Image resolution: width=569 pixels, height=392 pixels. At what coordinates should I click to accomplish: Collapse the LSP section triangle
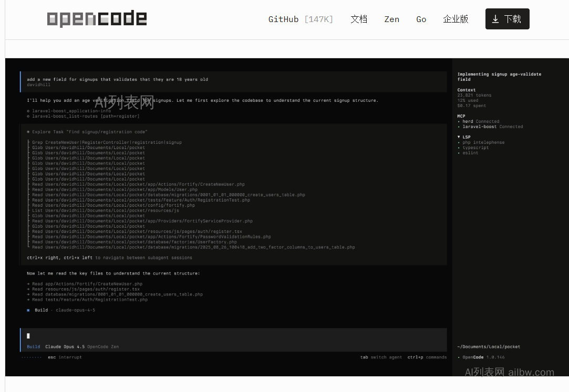click(x=459, y=137)
